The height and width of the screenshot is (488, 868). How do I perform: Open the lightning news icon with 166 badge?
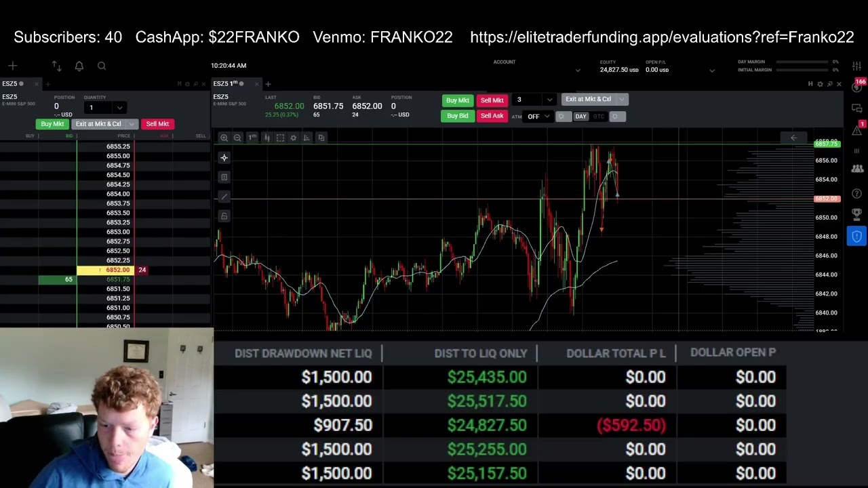point(857,87)
